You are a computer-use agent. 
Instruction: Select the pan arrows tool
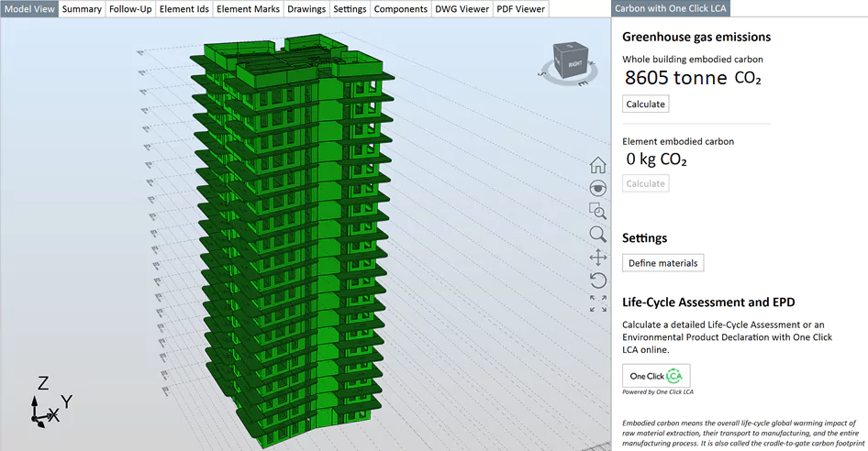pos(598,258)
